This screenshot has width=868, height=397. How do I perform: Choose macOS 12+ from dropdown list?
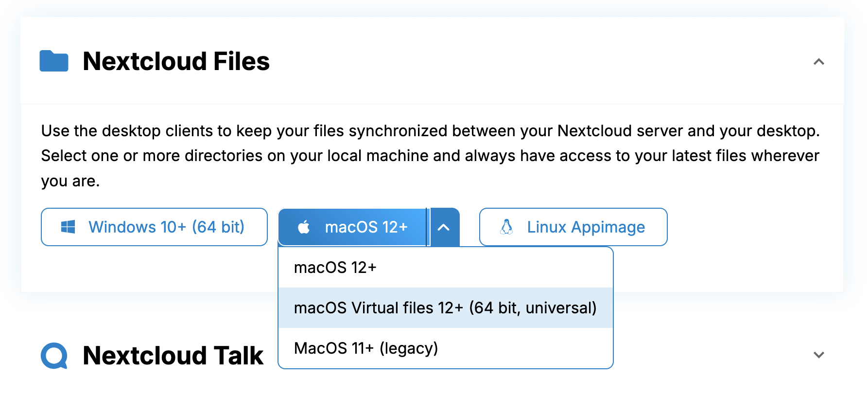tap(446, 268)
